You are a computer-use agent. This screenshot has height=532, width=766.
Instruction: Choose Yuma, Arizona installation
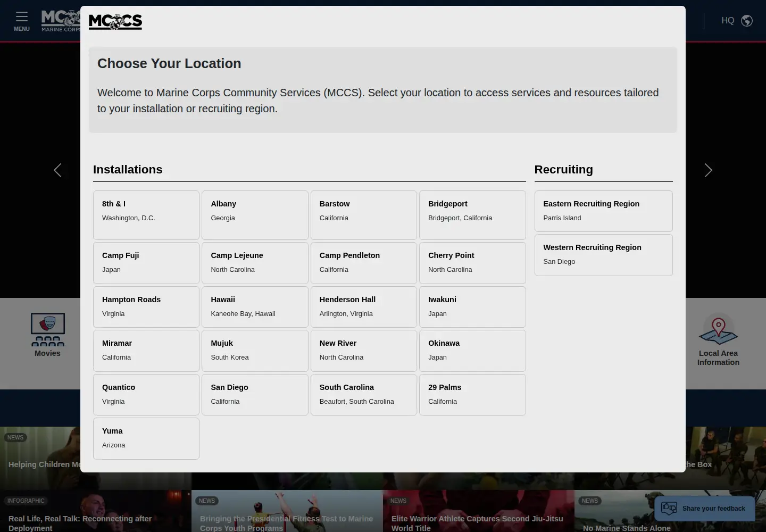[x=146, y=438]
